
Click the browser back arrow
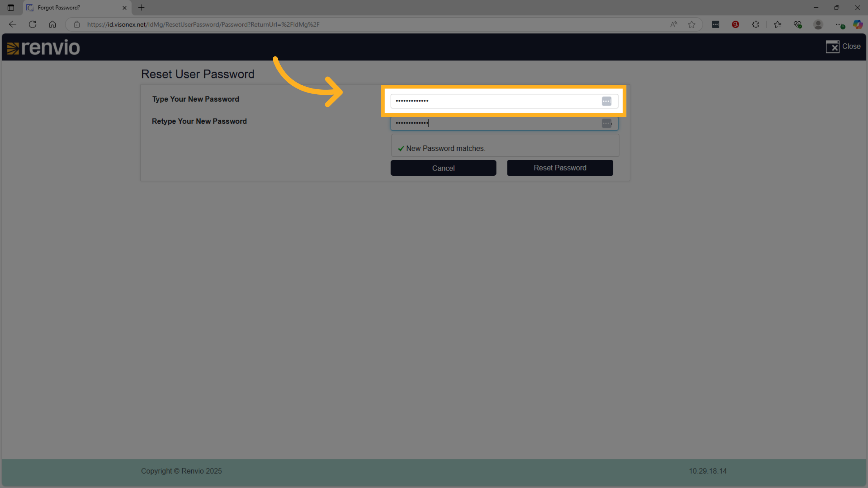click(13, 24)
